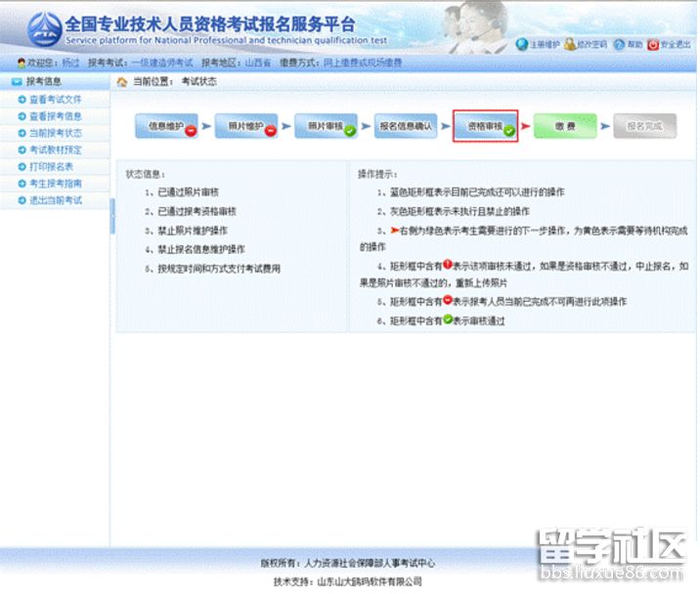This screenshot has height=594, width=700.
Task: Click the green 缴费 step button
Action: (x=564, y=126)
